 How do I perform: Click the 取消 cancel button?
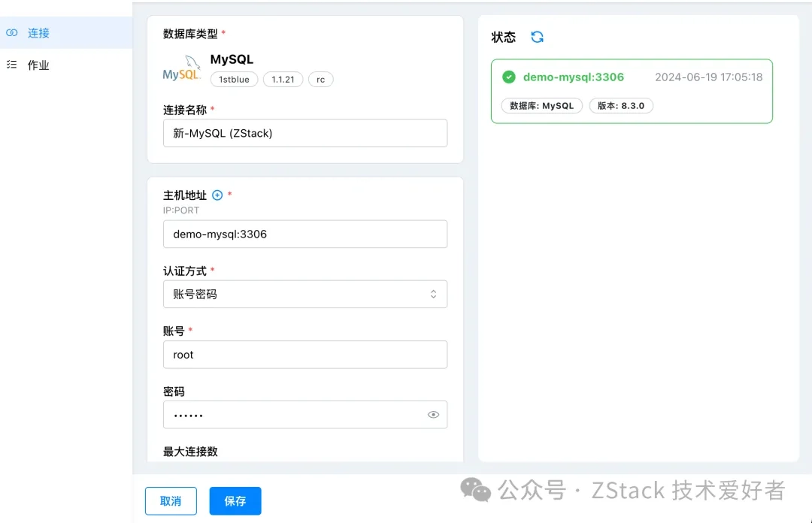(171, 500)
